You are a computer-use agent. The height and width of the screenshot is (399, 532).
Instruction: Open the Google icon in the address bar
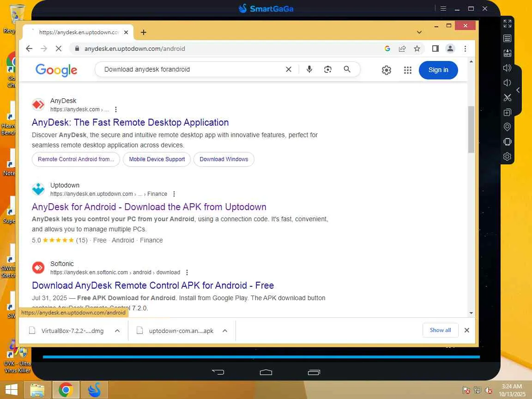pos(387,48)
